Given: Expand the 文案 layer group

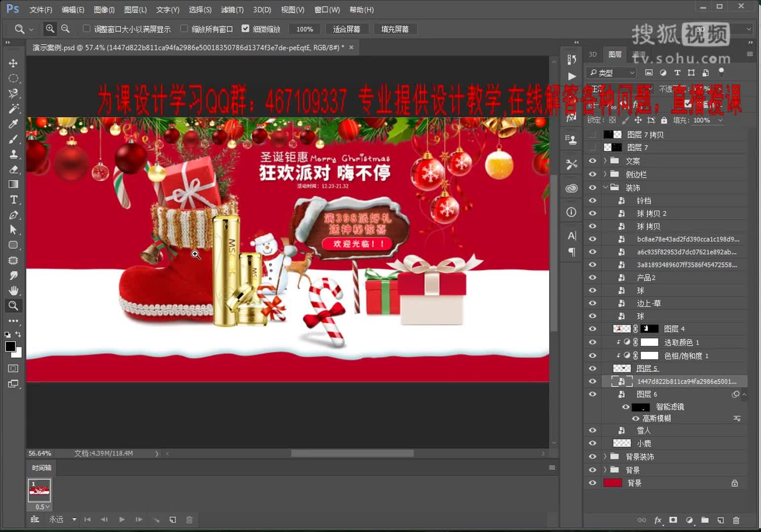Looking at the screenshot, I should click(x=605, y=161).
